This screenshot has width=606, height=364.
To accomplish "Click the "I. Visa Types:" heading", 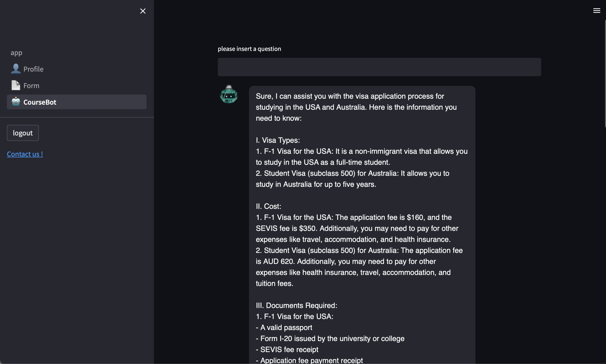I will (x=278, y=140).
